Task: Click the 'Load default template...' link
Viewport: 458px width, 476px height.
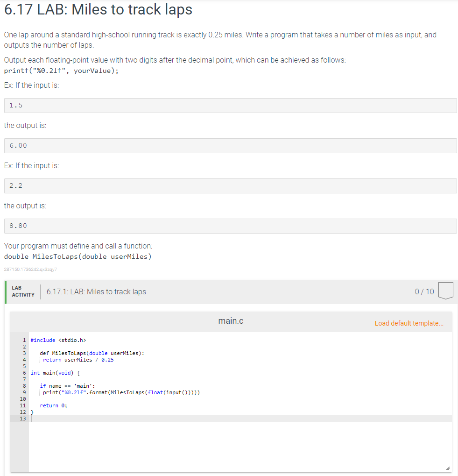Action: point(409,323)
